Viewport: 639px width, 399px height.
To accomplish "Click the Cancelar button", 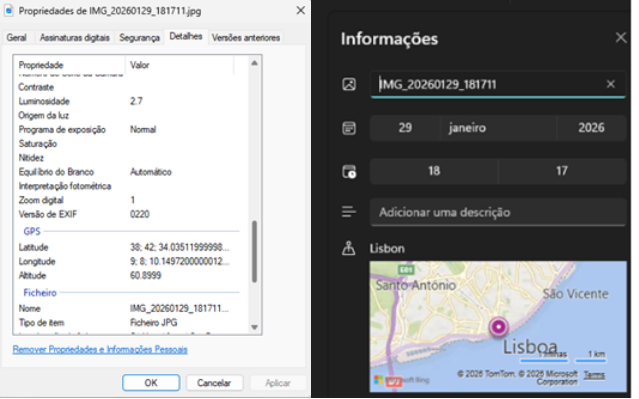I will point(214,383).
